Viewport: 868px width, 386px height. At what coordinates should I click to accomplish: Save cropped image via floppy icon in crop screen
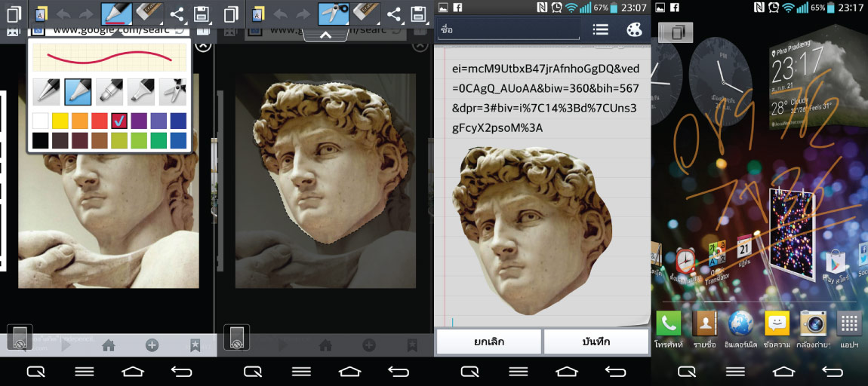pyautogui.click(x=419, y=14)
